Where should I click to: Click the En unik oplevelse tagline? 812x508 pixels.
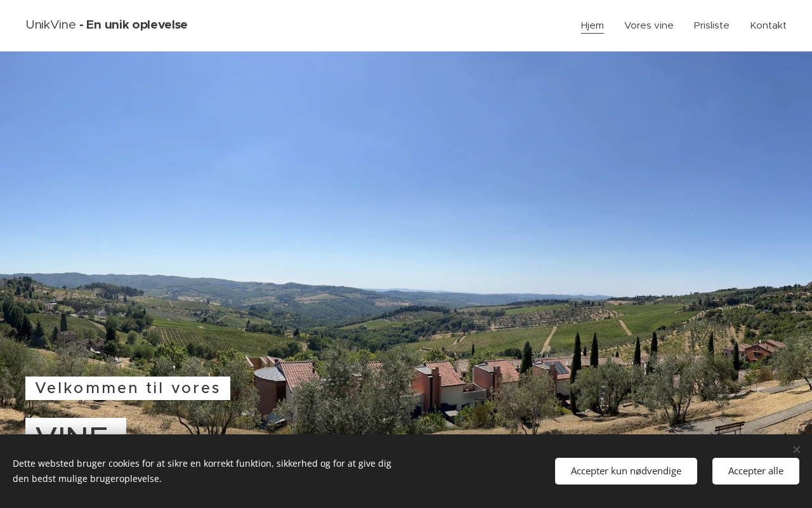pos(136,25)
